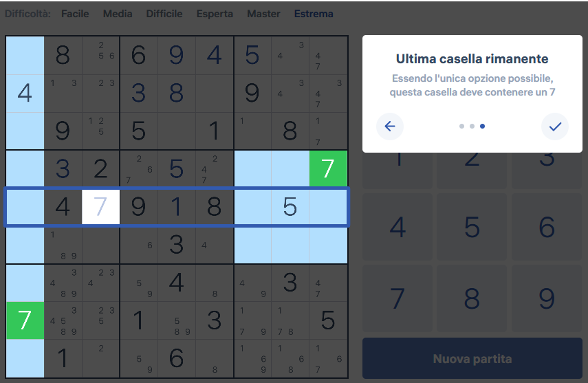Click the back arrow in hint popup

click(x=390, y=127)
